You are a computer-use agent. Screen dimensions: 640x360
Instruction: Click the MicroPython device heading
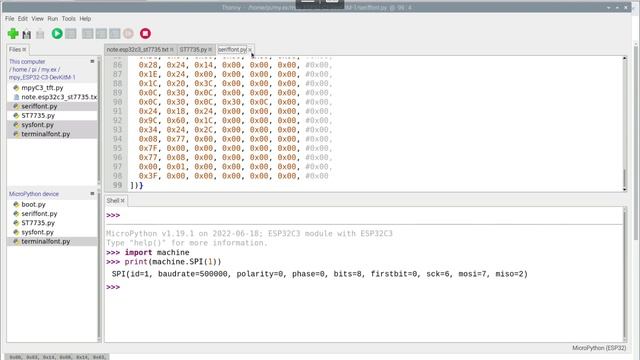(x=34, y=194)
